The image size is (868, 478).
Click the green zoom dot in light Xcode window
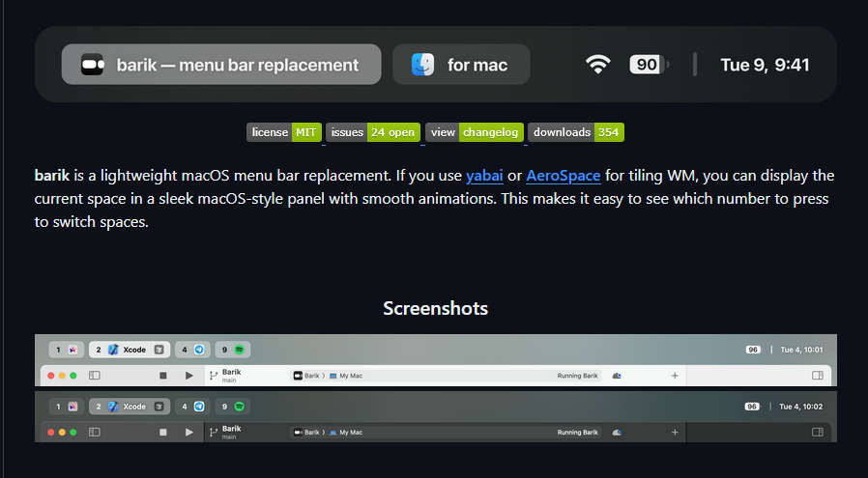click(73, 376)
